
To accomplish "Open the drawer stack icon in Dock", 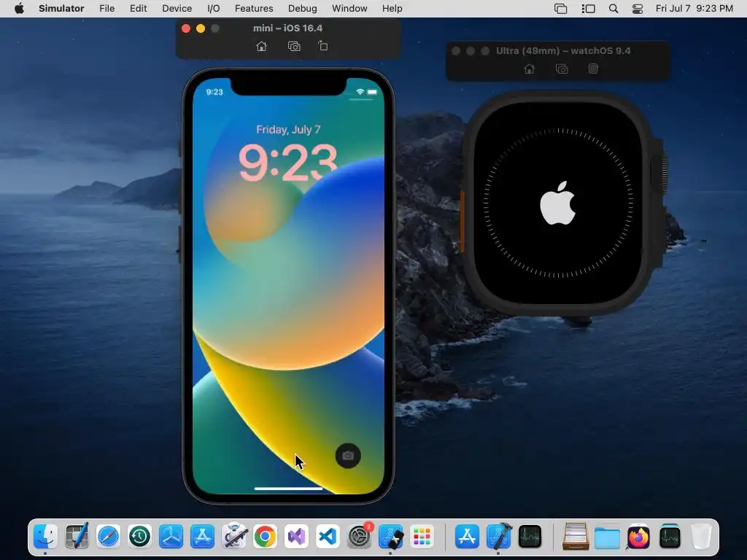I will pos(576,537).
